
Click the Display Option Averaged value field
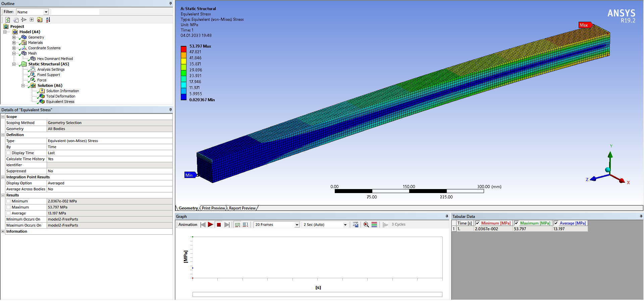click(110, 183)
